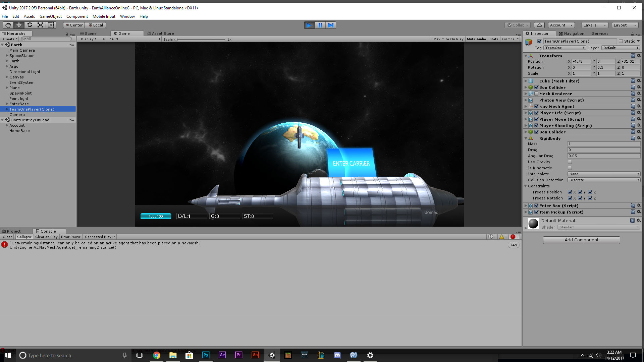Open the Photon View settings gear

pyautogui.click(x=639, y=100)
